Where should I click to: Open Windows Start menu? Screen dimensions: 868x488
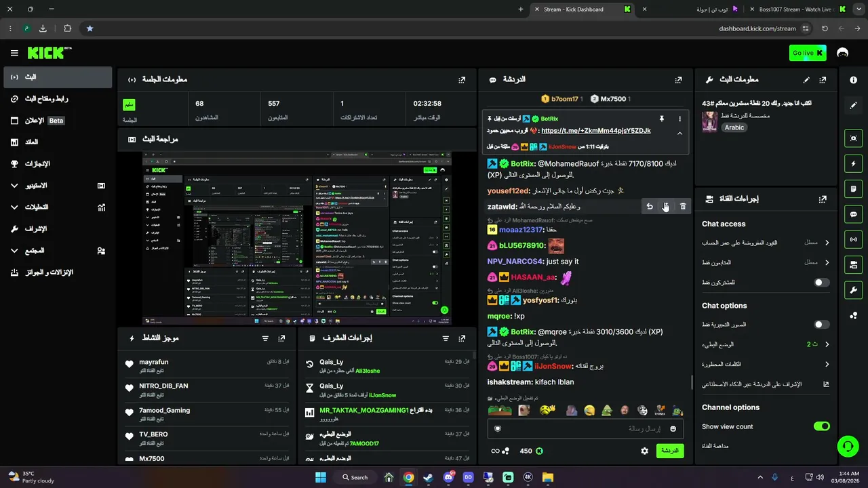click(x=321, y=477)
